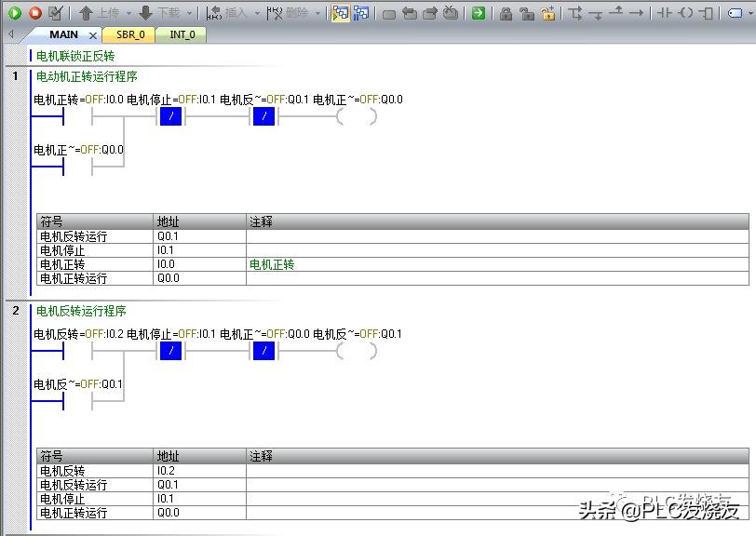The image size is (756, 536).
Task: Open the Download (下载) dropdown arrow
Action: coord(189,13)
